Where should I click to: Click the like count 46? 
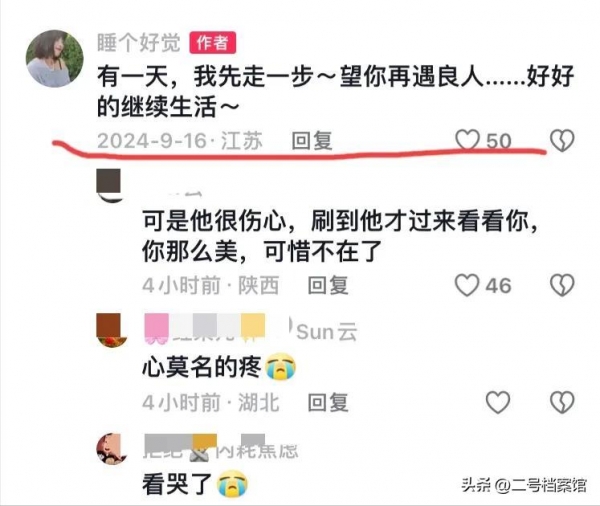[x=498, y=286]
